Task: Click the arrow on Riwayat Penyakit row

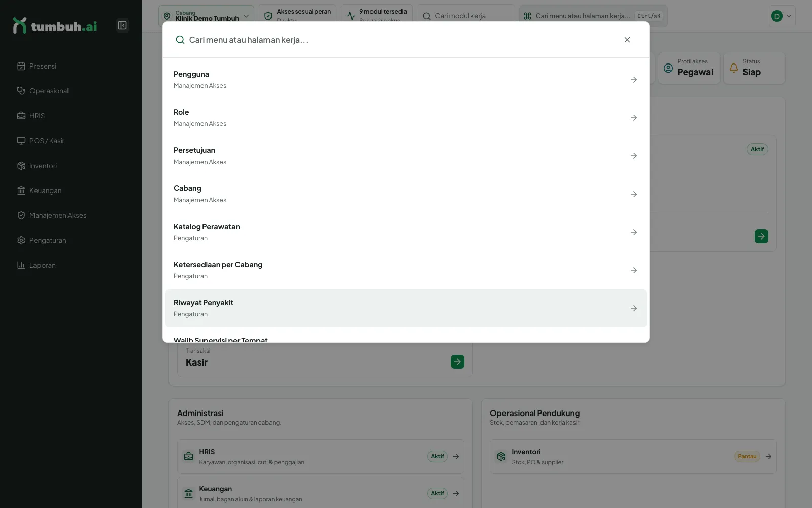Action: coord(634,308)
